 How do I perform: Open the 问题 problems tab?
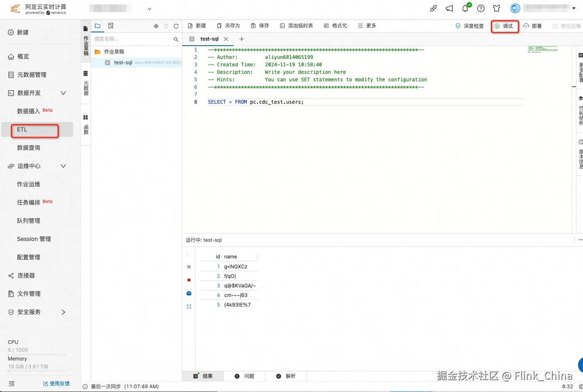coord(244,376)
